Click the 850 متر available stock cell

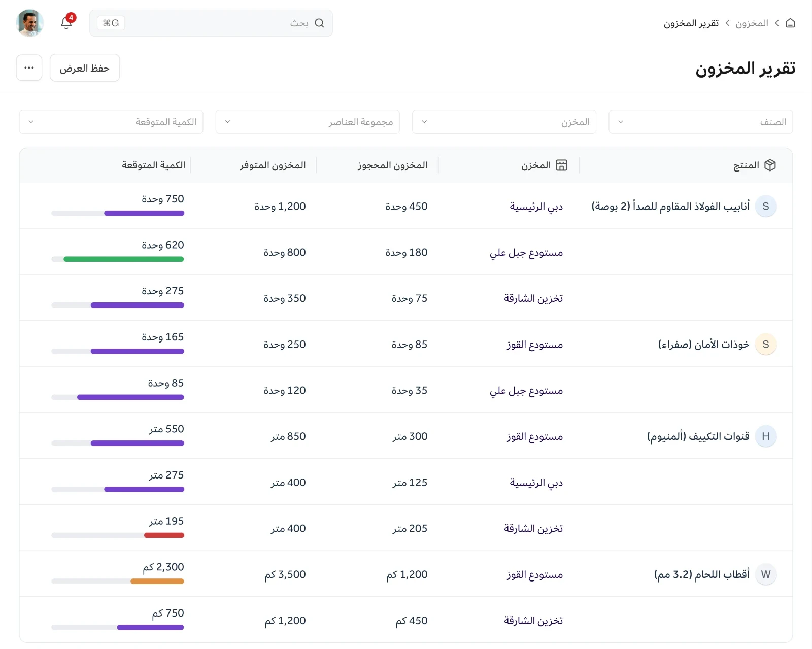[288, 436]
